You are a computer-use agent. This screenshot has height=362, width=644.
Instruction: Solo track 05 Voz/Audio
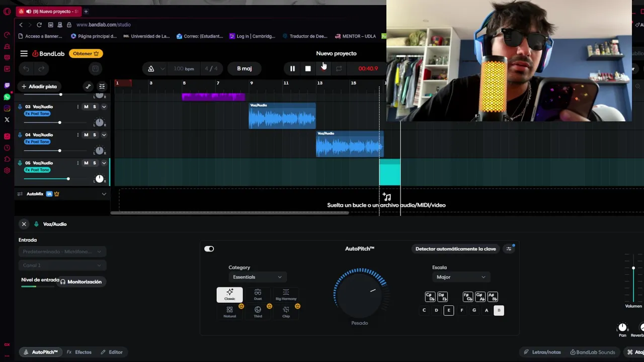coord(94,163)
